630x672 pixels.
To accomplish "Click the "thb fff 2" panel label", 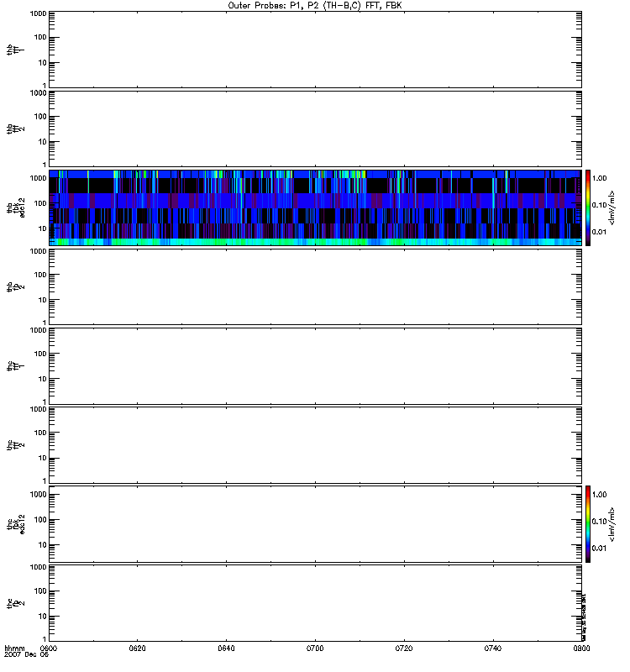I will (x=15, y=129).
